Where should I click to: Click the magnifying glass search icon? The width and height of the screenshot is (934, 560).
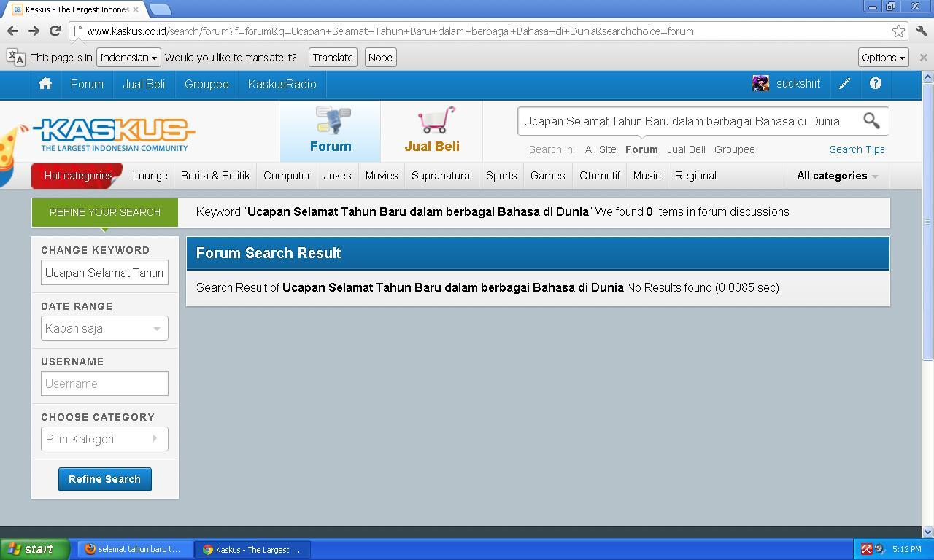coord(871,120)
